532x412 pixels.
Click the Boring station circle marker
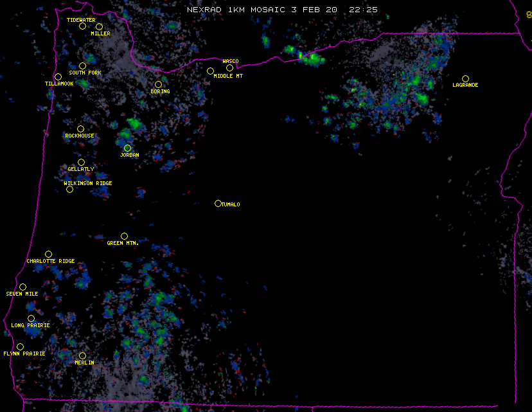(x=158, y=85)
